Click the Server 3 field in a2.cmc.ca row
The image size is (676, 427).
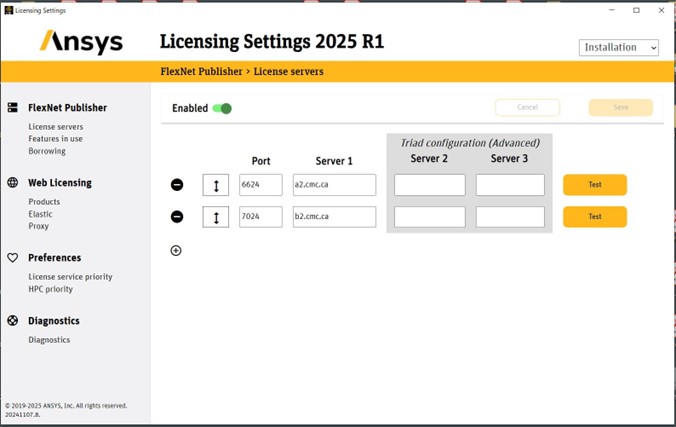[x=510, y=185]
